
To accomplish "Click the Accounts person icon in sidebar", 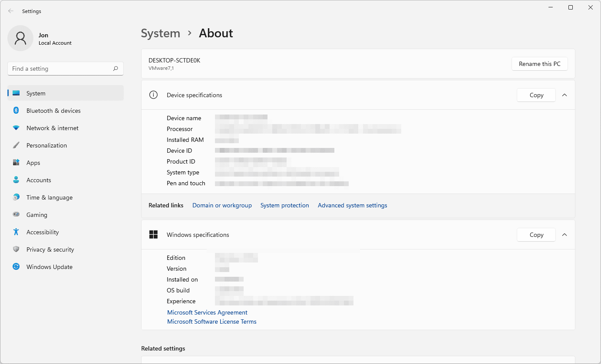I will pos(16,180).
